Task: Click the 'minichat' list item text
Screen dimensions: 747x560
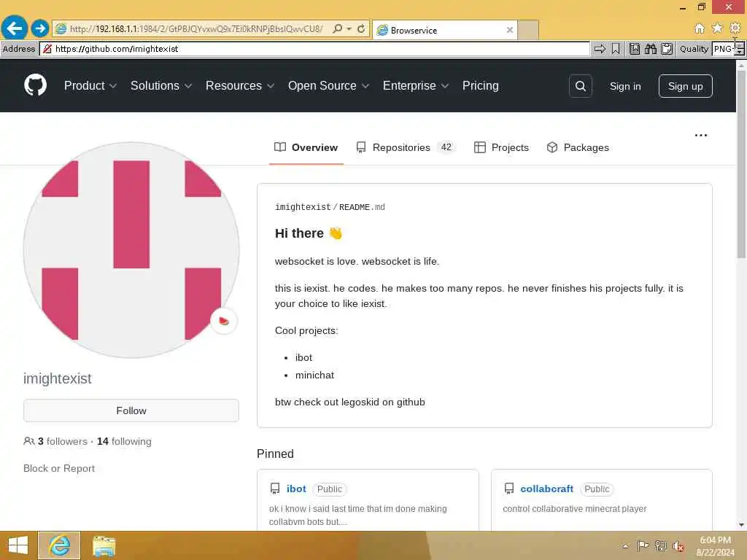Action: pos(314,376)
